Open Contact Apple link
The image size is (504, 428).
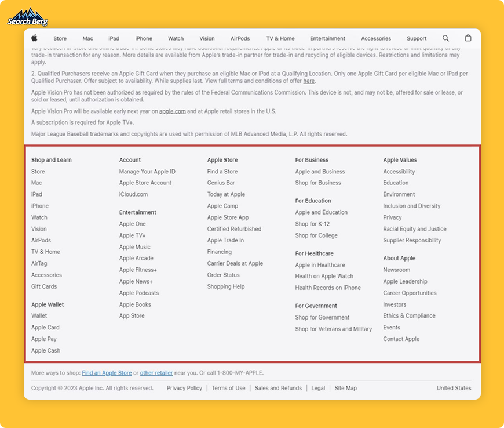(x=401, y=339)
